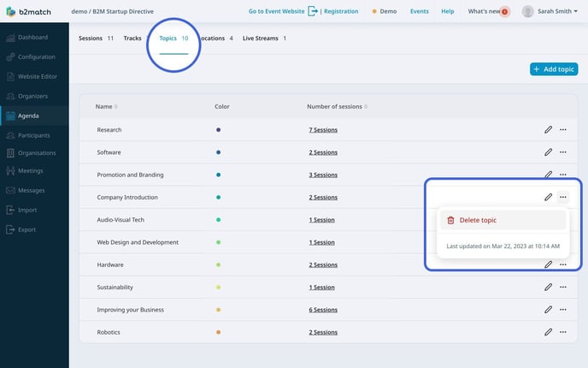Open the three-dot menu for Robotics
The width and height of the screenshot is (588, 368).
tap(563, 332)
